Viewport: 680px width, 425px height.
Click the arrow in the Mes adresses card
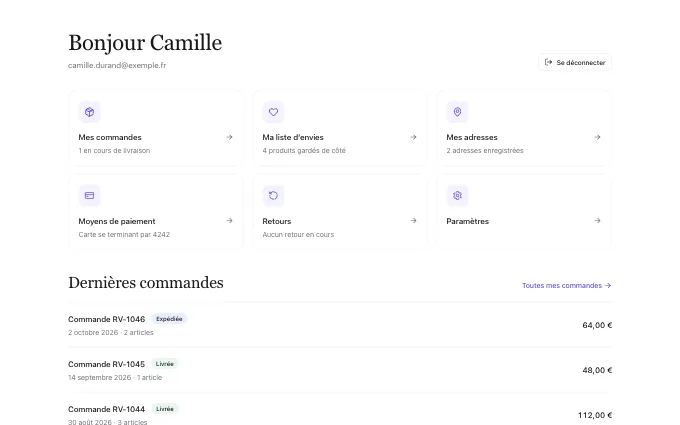[x=597, y=137]
